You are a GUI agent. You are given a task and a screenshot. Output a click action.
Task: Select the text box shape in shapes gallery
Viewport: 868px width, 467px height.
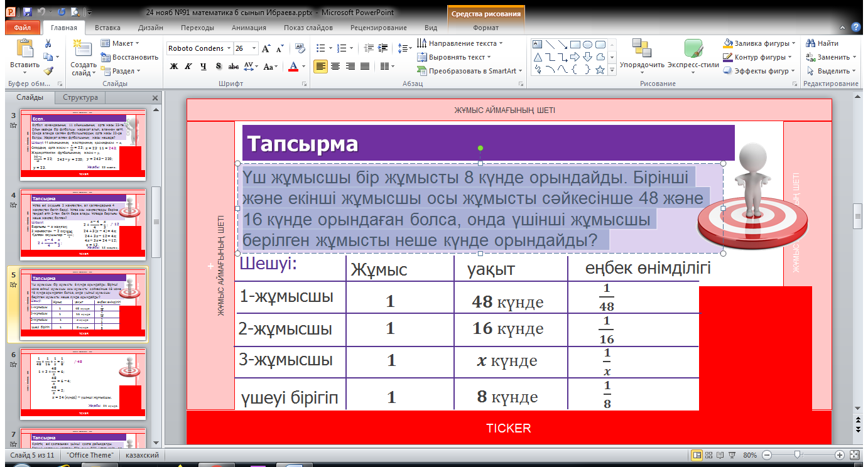(538, 45)
